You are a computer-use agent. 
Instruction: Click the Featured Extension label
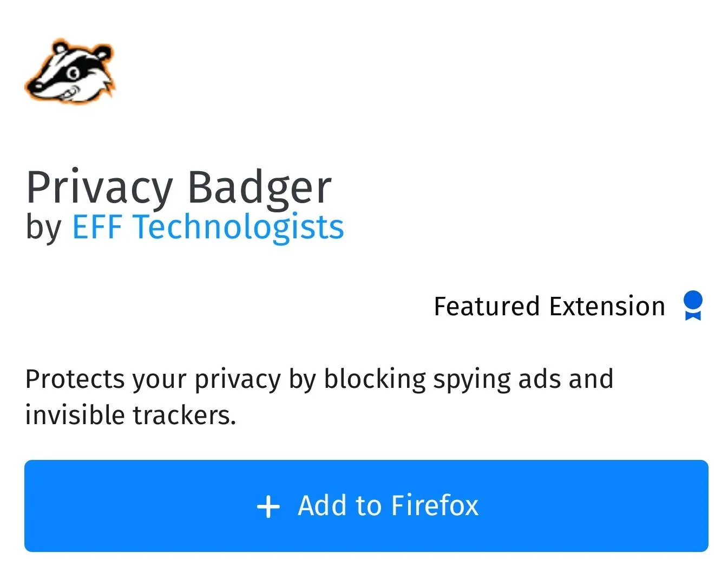pyautogui.click(x=549, y=307)
